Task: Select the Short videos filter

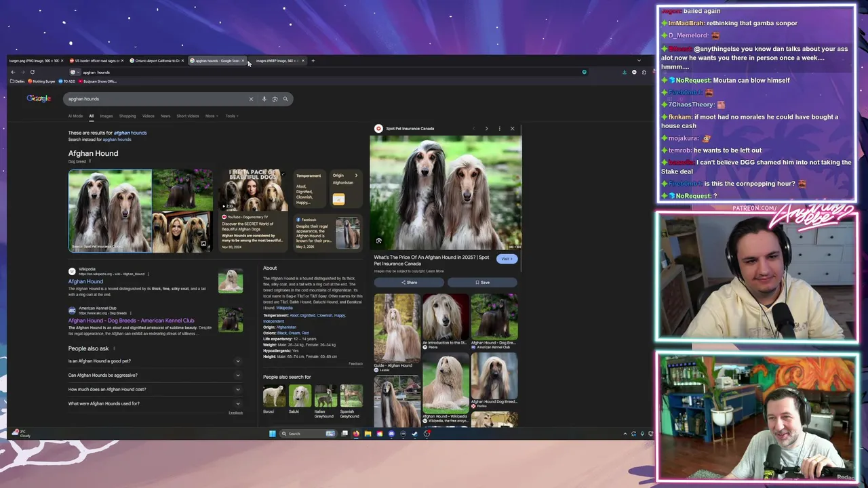Action: click(x=188, y=116)
